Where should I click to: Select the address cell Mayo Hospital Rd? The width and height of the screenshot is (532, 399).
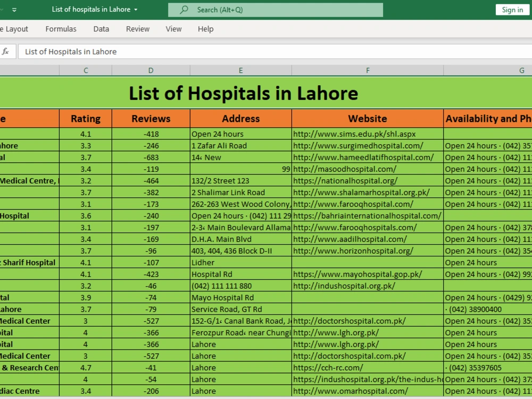point(240,297)
